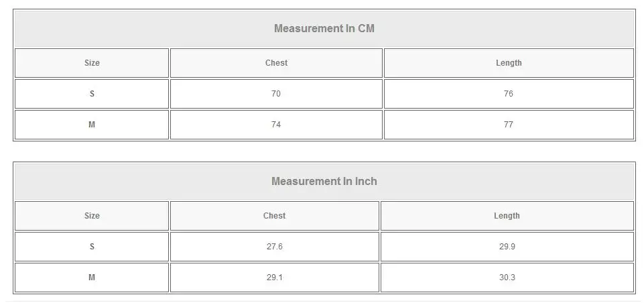Click the Length header in the Inch table

pyautogui.click(x=507, y=216)
